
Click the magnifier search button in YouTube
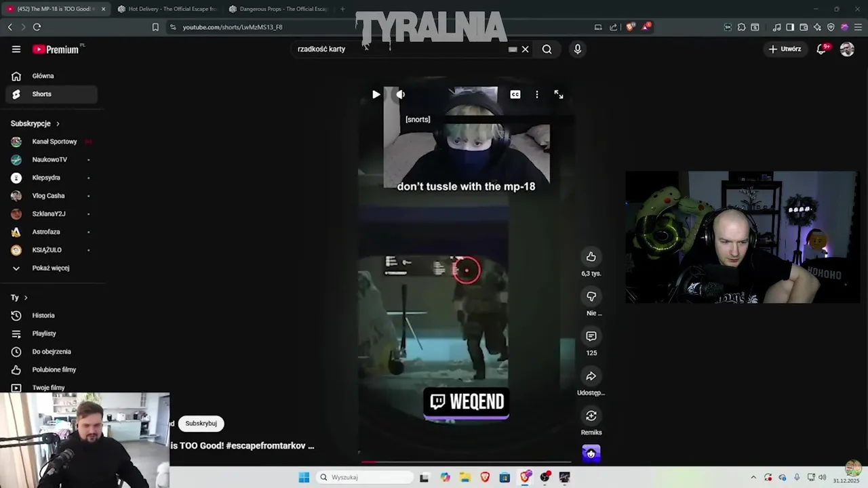[547, 49]
